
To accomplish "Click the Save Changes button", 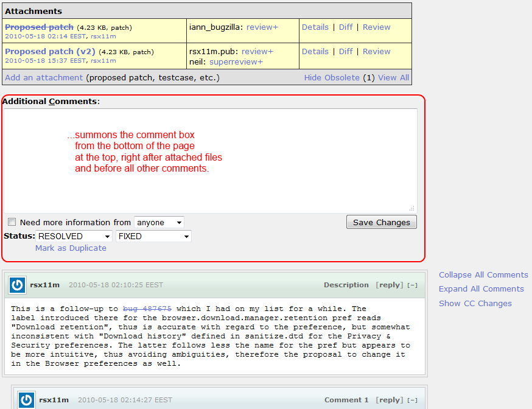I will (x=382, y=222).
